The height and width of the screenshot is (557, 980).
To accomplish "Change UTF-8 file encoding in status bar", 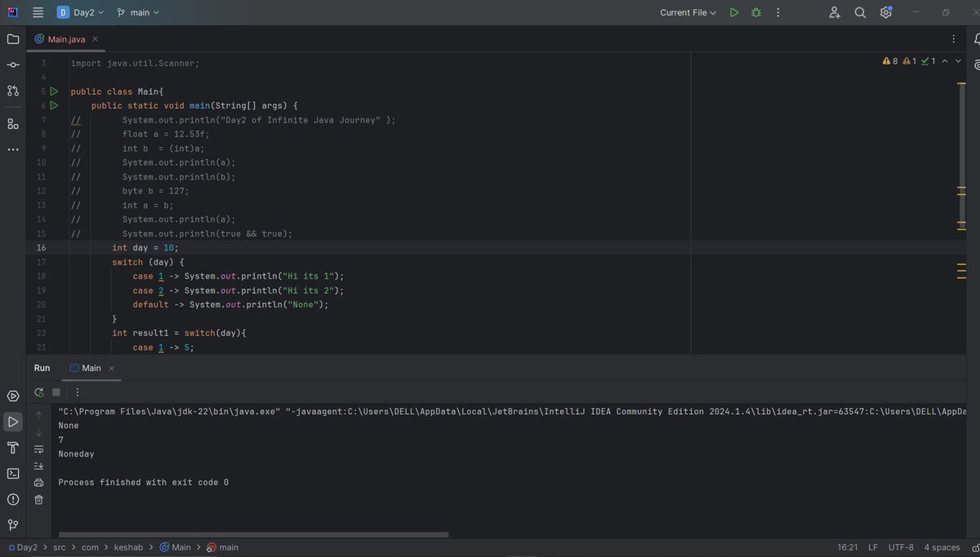I will [x=901, y=547].
